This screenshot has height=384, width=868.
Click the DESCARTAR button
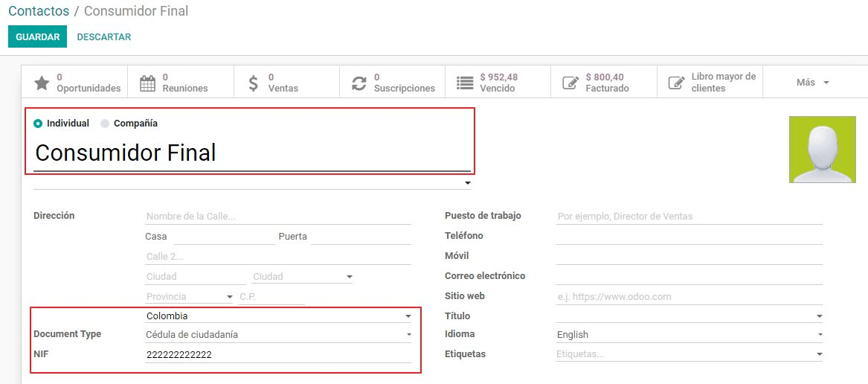[x=104, y=37]
